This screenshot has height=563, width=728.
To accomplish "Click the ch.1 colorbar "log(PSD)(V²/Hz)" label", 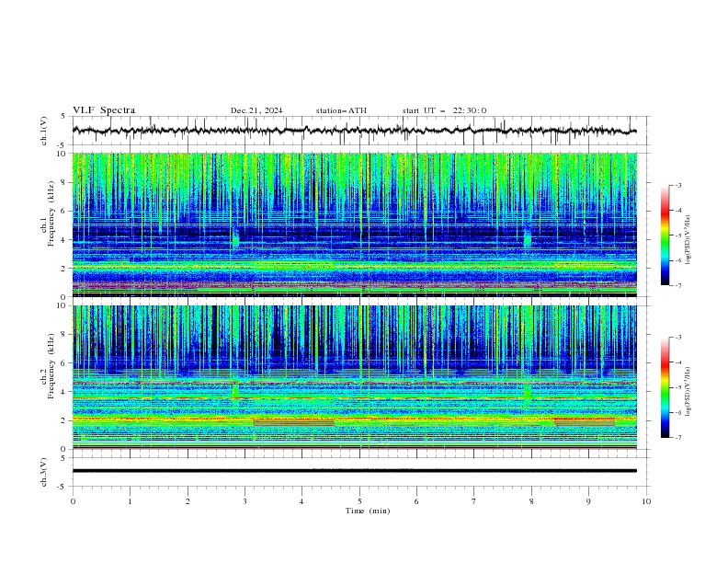I will (x=688, y=240).
